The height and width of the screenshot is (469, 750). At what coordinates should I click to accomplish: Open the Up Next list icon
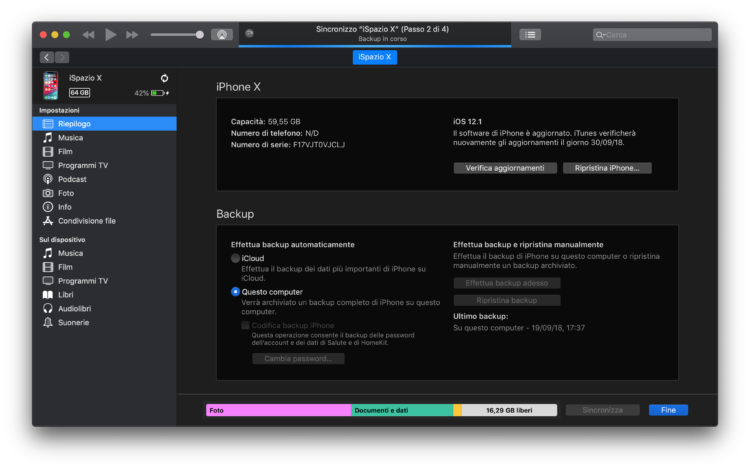530,34
